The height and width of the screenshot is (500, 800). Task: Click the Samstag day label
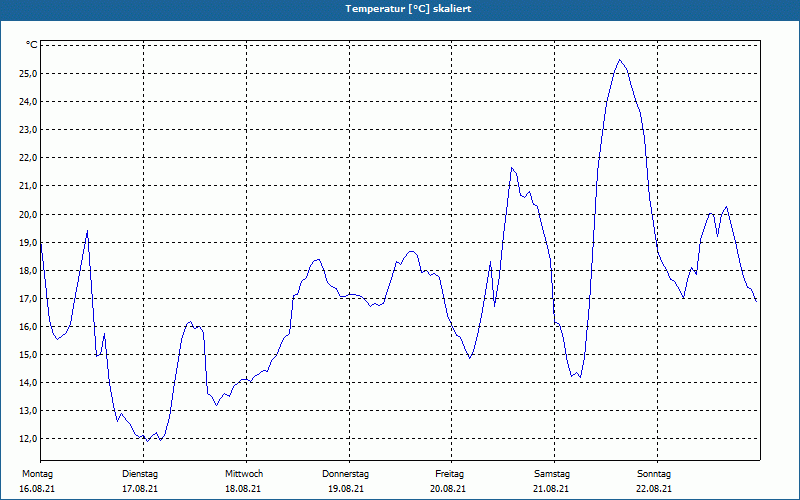[x=552, y=474]
